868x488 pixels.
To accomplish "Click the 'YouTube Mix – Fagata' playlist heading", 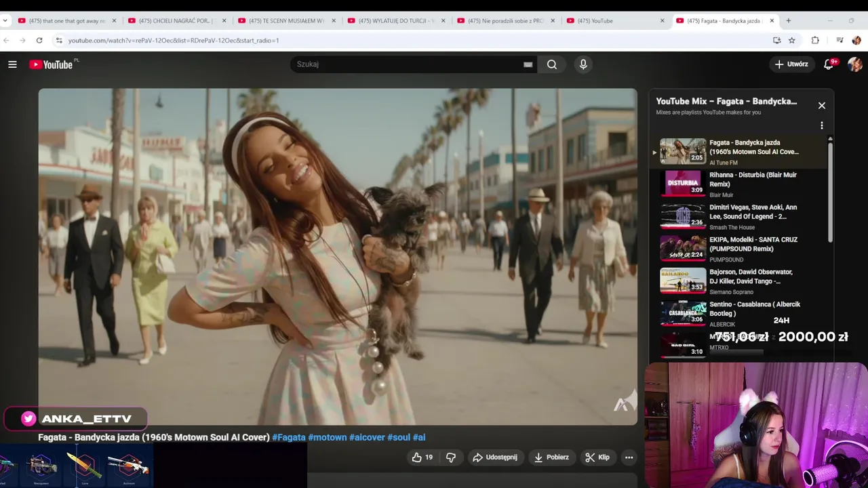I will click(726, 102).
